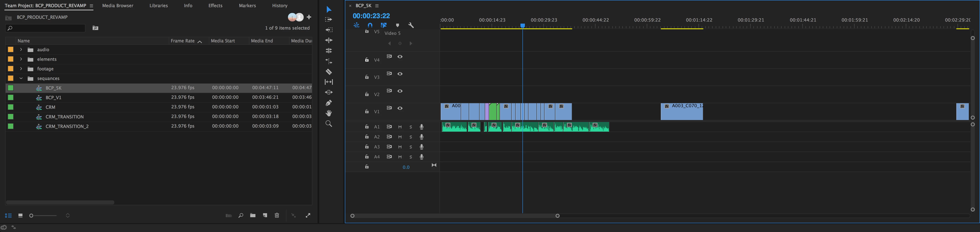Select the Pen tool

point(329,103)
